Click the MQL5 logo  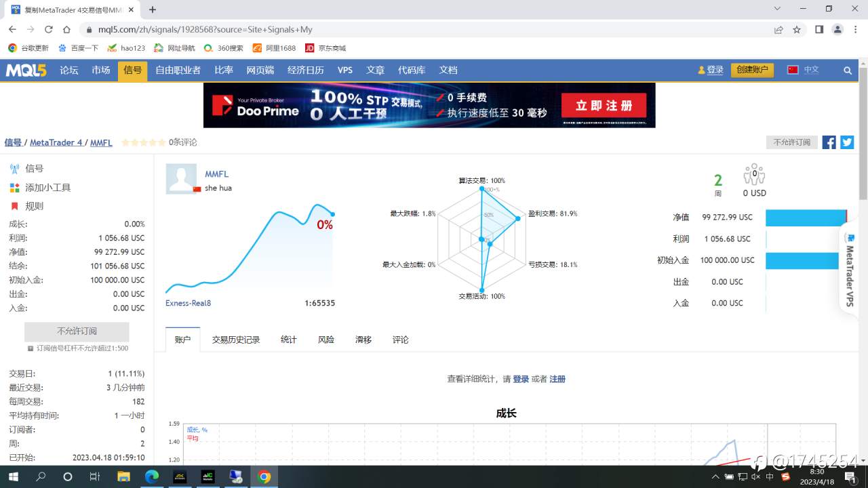tap(26, 70)
